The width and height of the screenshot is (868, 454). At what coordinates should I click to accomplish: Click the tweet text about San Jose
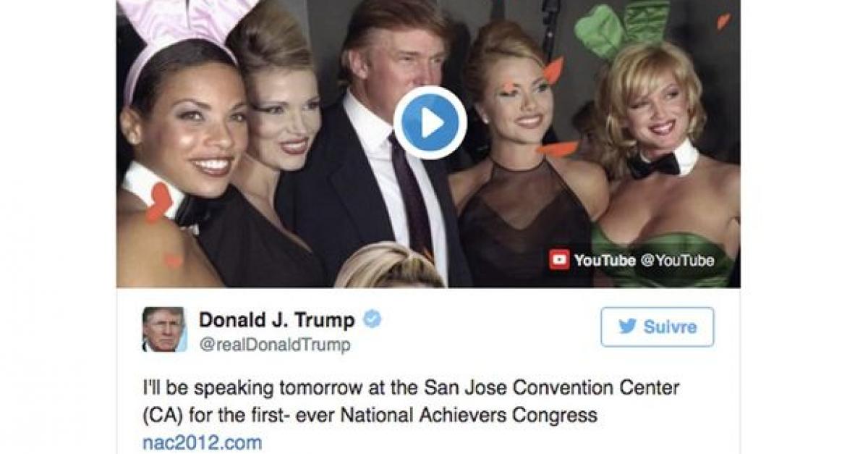coord(410,402)
